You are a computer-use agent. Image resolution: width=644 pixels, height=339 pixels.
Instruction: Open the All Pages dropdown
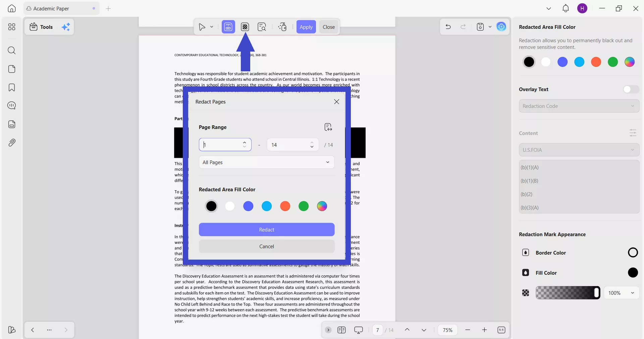pos(267,162)
